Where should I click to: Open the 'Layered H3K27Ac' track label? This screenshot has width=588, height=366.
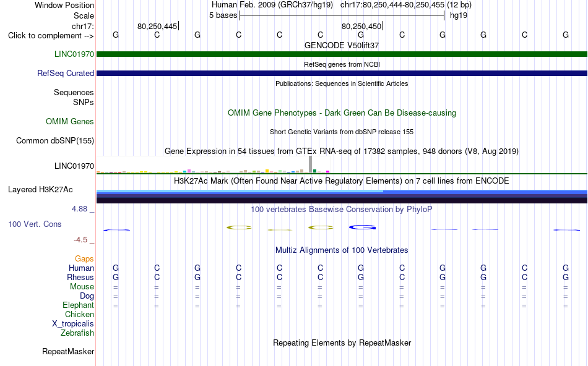pos(40,190)
